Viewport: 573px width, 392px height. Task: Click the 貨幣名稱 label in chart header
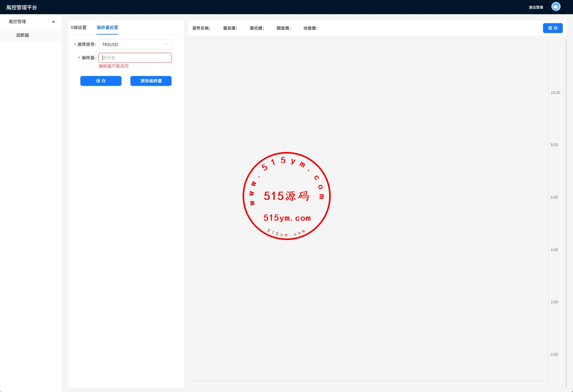pyautogui.click(x=201, y=28)
